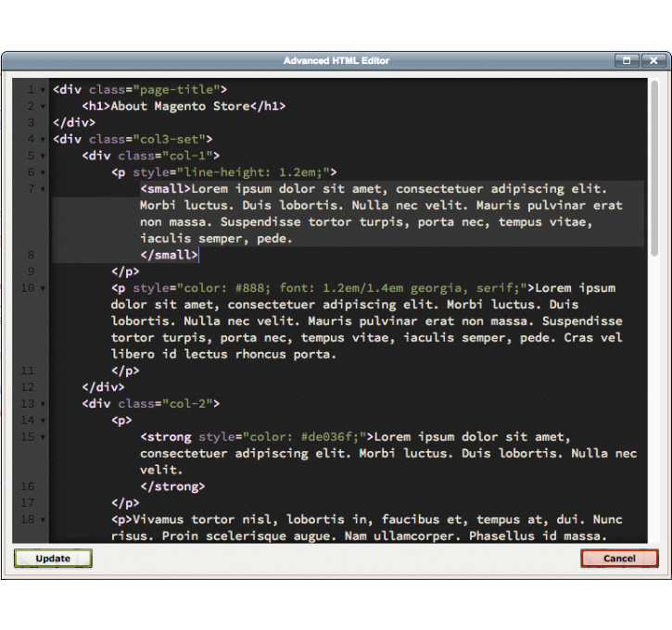Screen dimensions: 672x630
Task: Fold the paragraph at line 6
Action: pos(43,172)
